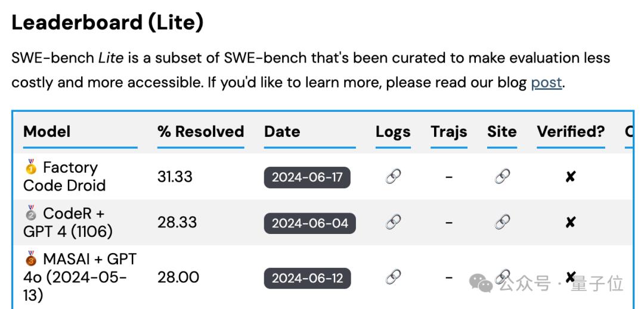Open site link icon for CodeR + GPT 4
The height and width of the screenshot is (309, 644).
[x=502, y=222]
